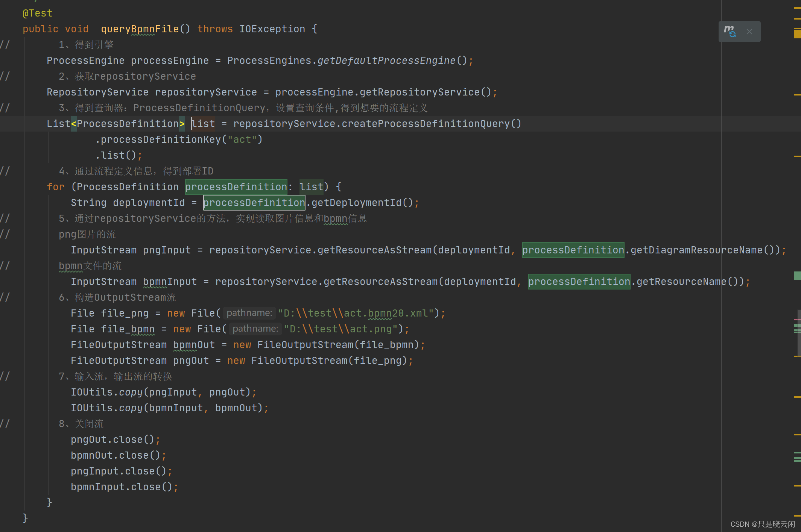Close the Maven reload popup
The height and width of the screenshot is (532, 801).
(x=749, y=32)
